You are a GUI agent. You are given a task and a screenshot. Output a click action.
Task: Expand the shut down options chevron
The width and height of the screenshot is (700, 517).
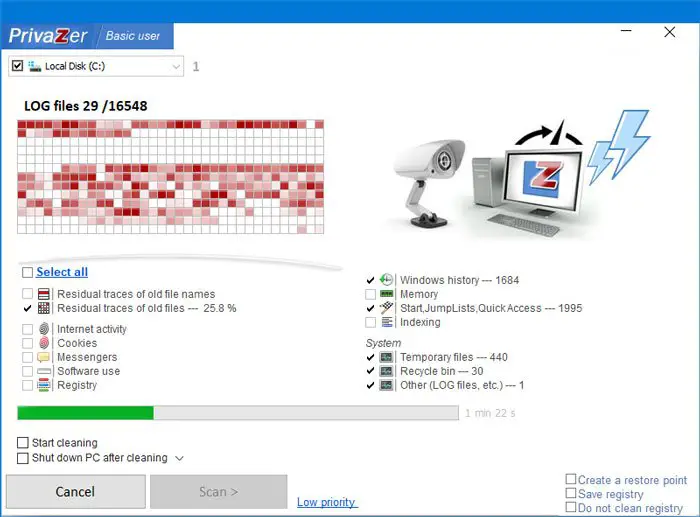[x=179, y=458]
